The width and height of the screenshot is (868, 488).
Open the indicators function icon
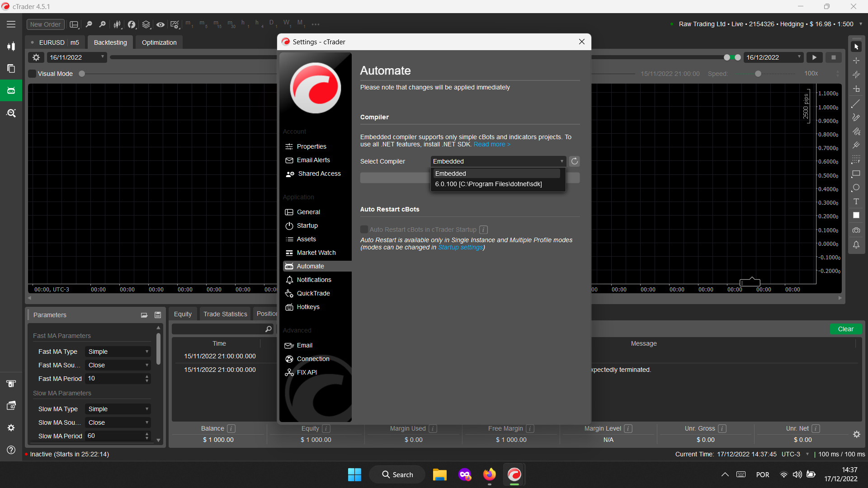(x=132, y=24)
